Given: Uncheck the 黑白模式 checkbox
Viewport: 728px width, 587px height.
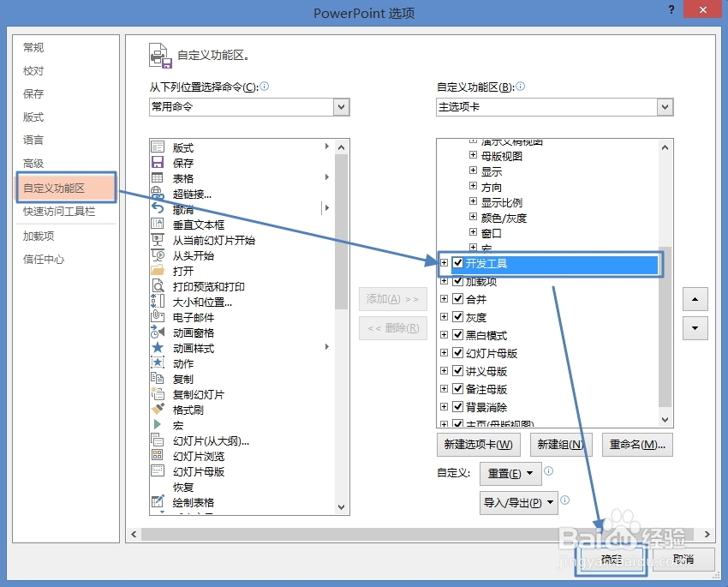Looking at the screenshot, I should [x=458, y=335].
